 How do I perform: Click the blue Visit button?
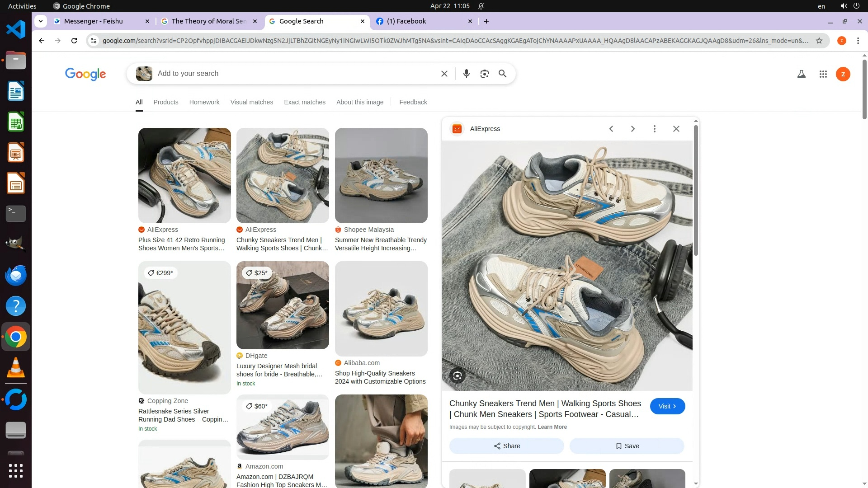(x=667, y=406)
